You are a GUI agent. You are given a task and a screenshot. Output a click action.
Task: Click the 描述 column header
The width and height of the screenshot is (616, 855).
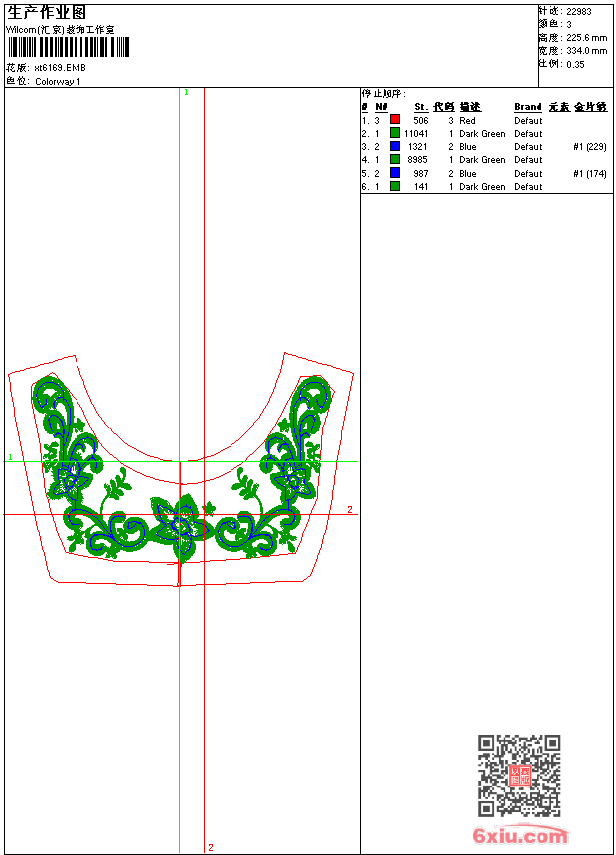(x=470, y=107)
